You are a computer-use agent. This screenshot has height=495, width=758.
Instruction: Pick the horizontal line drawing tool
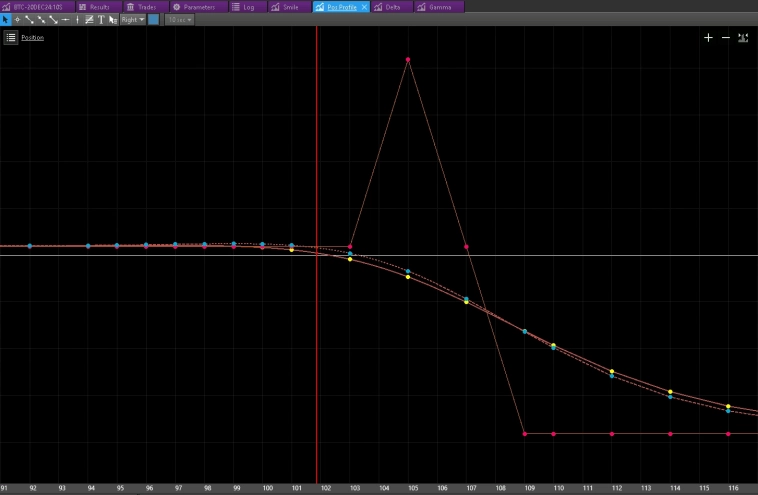(65, 19)
